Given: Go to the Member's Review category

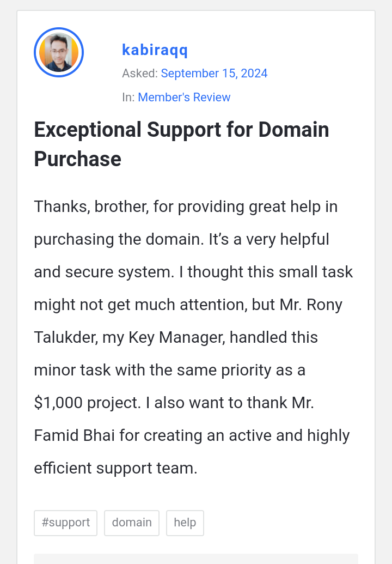Looking at the screenshot, I should (184, 97).
